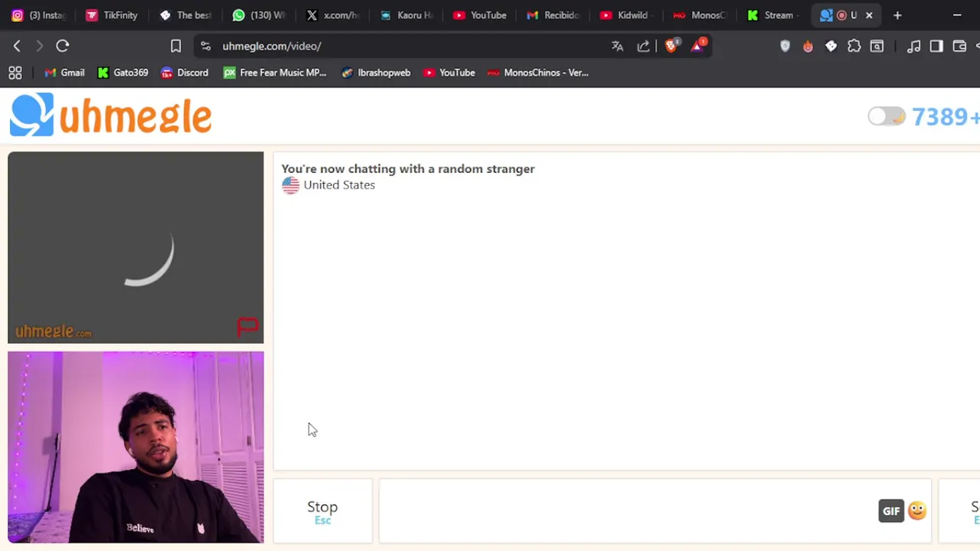Image resolution: width=980 pixels, height=551 pixels.
Task: Open Brave Shields lion icon
Action: [x=671, y=45]
